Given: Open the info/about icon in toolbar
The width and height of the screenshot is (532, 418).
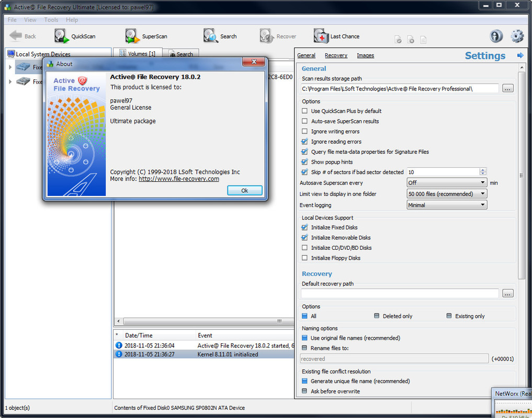Looking at the screenshot, I should point(496,36).
